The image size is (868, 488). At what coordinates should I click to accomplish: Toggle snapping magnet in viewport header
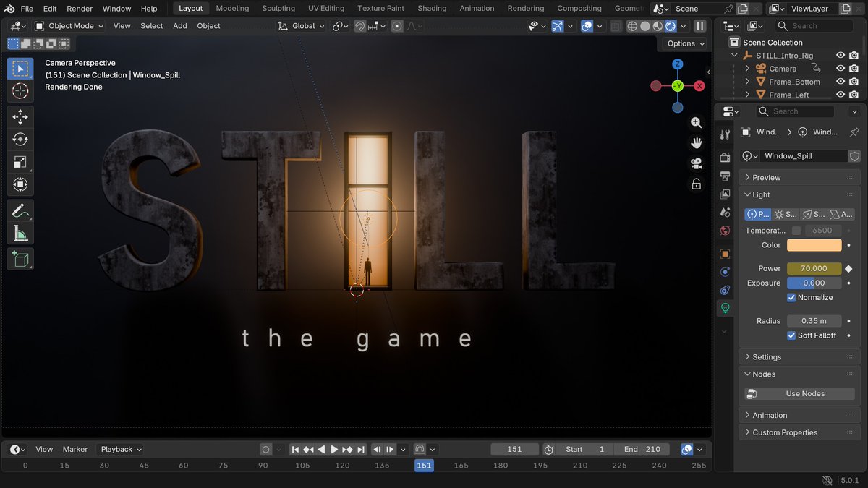point(359,26)
